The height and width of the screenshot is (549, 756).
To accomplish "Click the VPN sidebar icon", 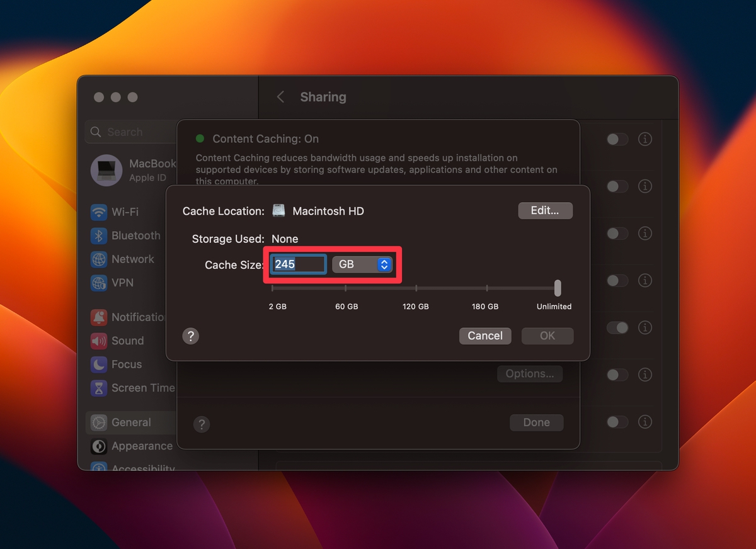I will point(99,283).
